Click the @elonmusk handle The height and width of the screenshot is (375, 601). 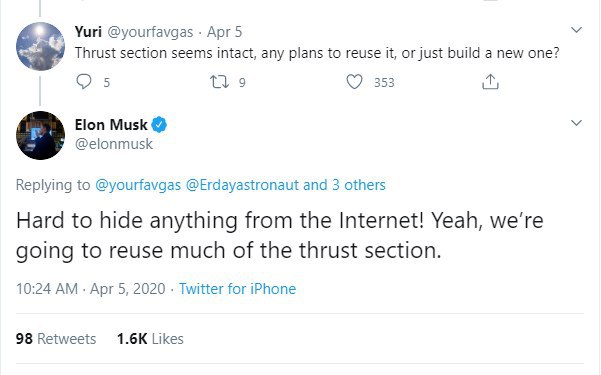tap(114, 144)
